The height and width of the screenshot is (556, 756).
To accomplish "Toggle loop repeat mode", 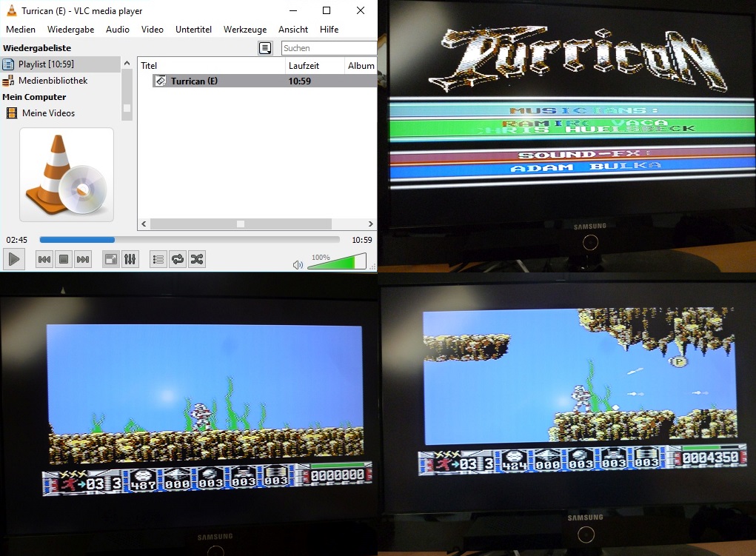I will [x=178, y=259].
